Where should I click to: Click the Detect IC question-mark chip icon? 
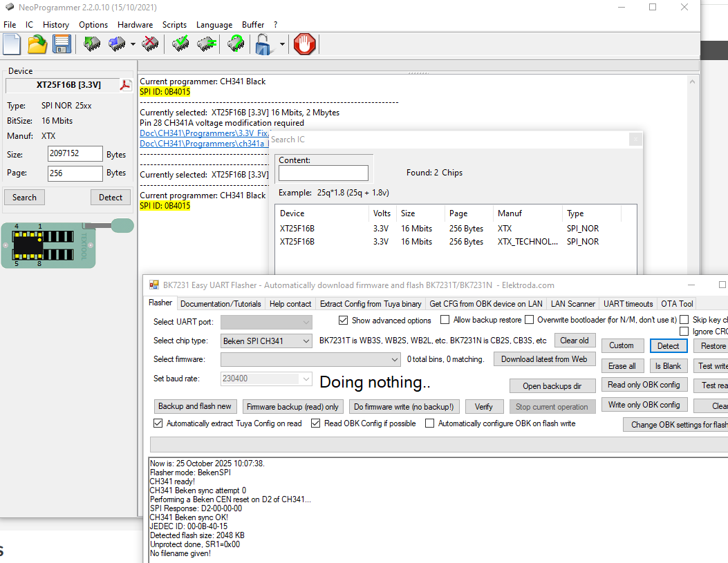pyautogui.click(x=236, y=45)
